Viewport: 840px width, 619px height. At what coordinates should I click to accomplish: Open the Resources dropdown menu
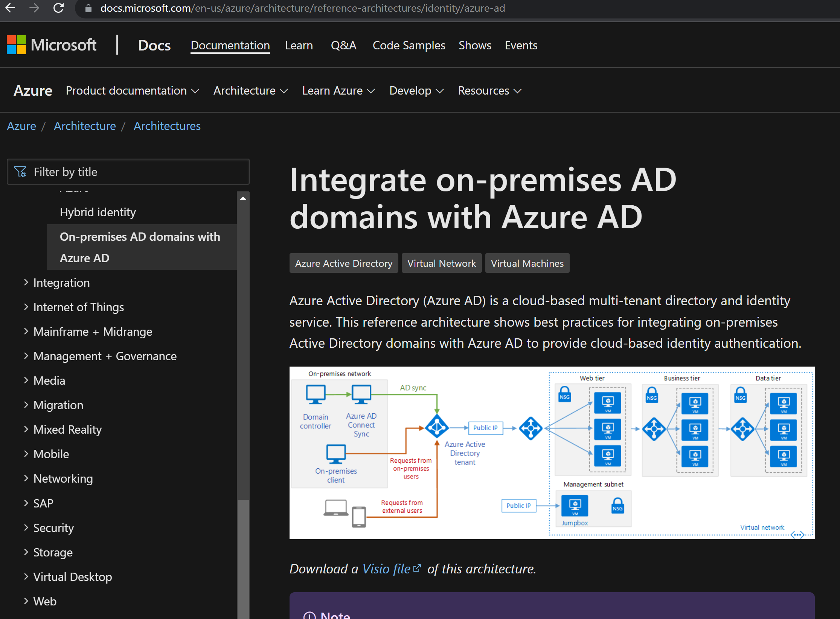[489, 91]
